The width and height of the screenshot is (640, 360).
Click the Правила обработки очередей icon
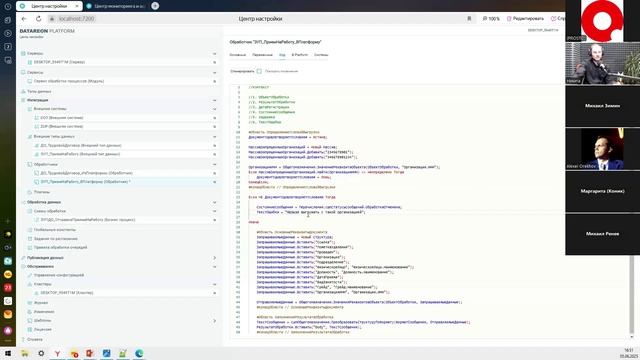coord(30,247)
